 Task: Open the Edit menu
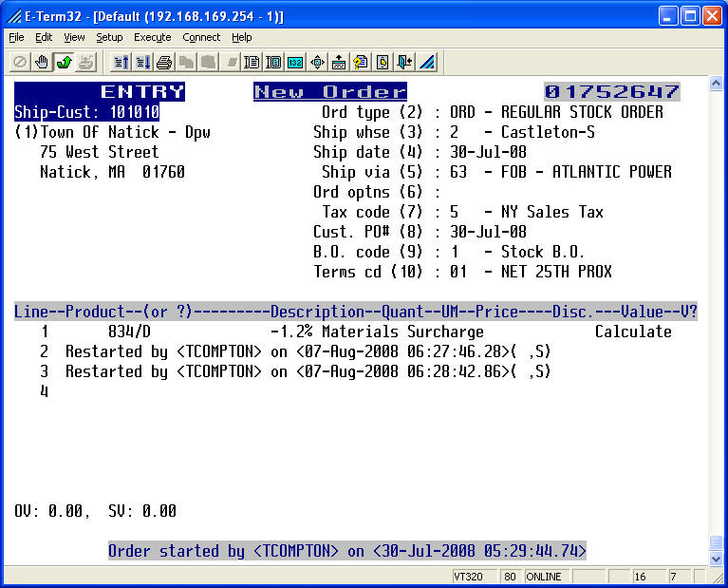tap(44, 37)
